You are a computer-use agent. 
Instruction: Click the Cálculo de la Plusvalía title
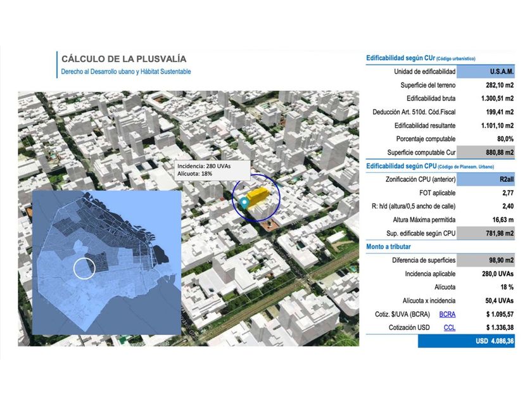(124, 59)
